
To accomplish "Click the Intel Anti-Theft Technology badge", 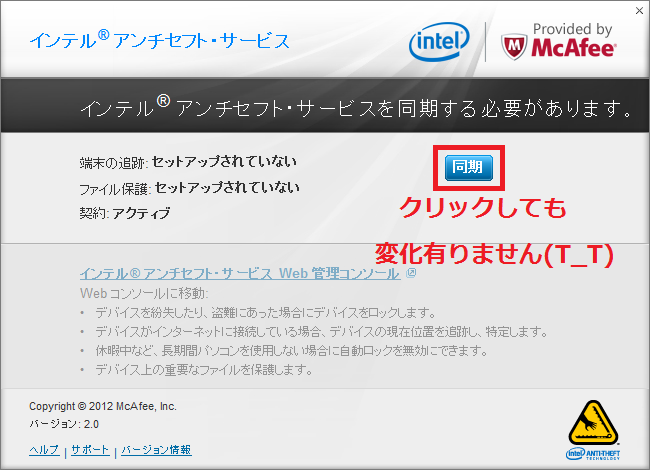I will pyautogui.click(x=593, y=430).
